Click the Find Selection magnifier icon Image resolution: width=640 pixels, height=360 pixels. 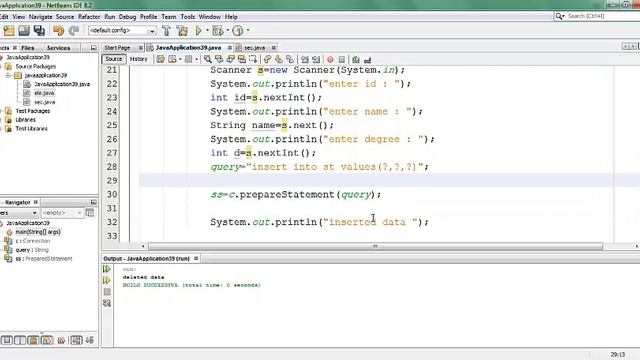pyautogui.click(x=208, y=60)
